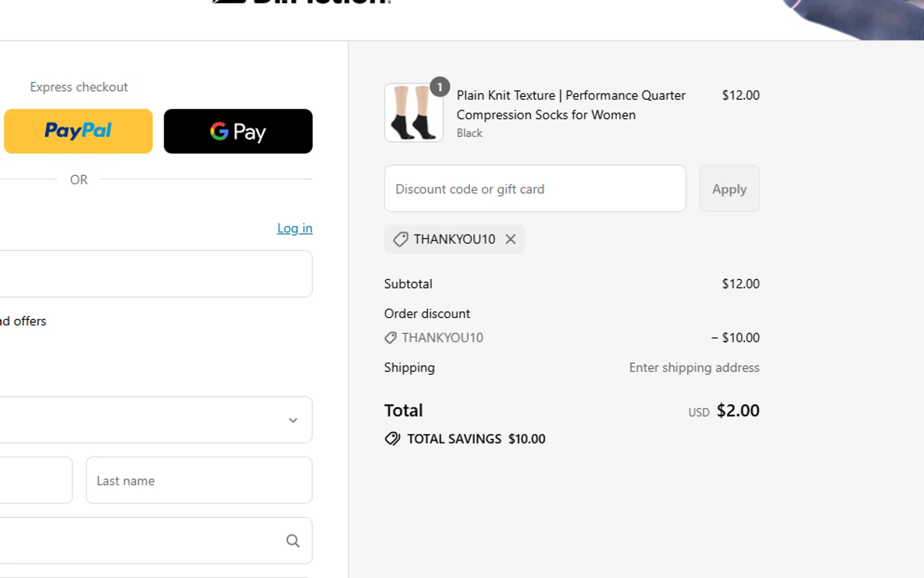Click the $12.00 Subtotal amount
This screenshot has width=924, height=578.
740,284
